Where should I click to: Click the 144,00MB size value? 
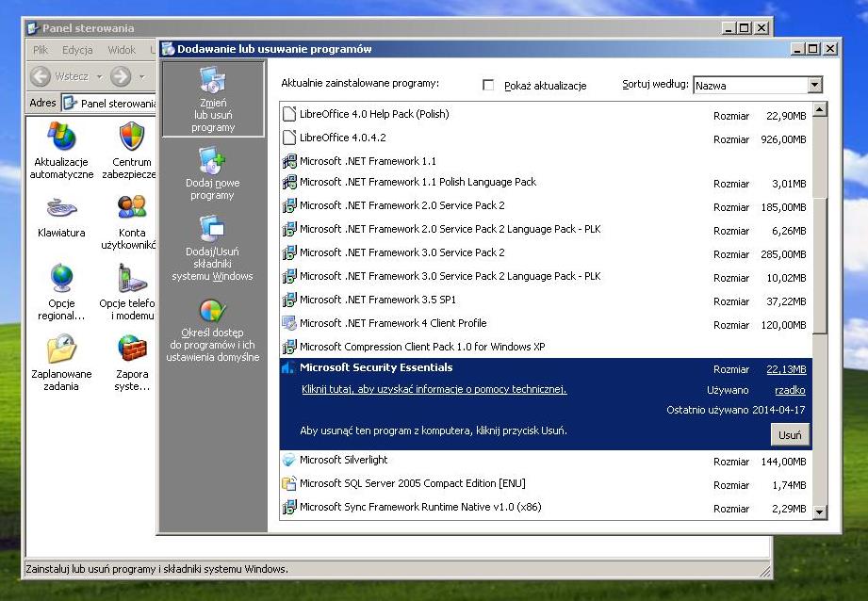(x=783, y=462)
